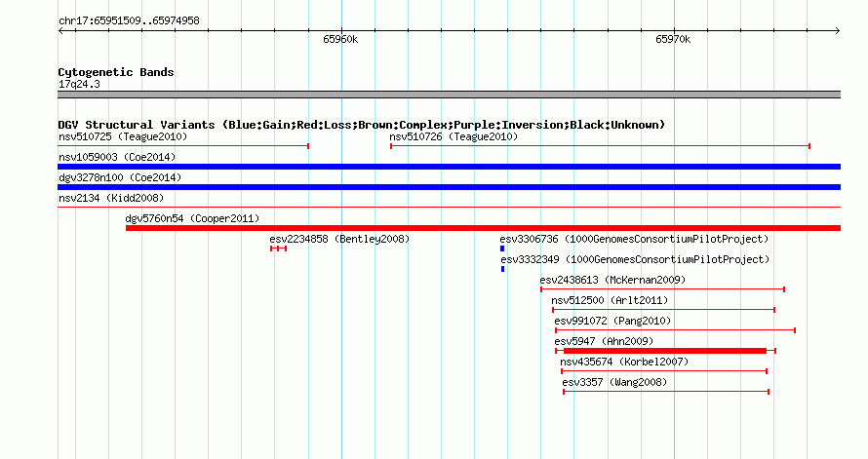The image size is (868, 459).
Task: Select the nsv510726 red loss line
Action: tap(600, 146)
